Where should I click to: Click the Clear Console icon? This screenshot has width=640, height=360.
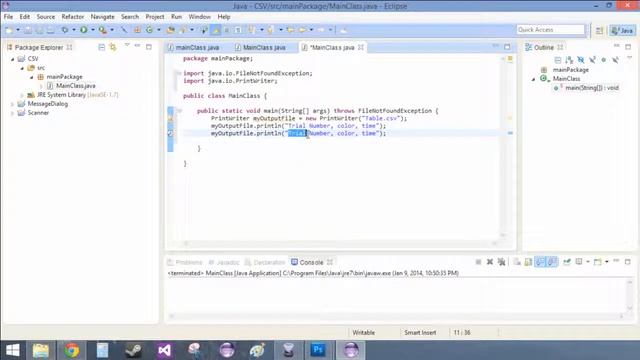click(x=517, y=262)
